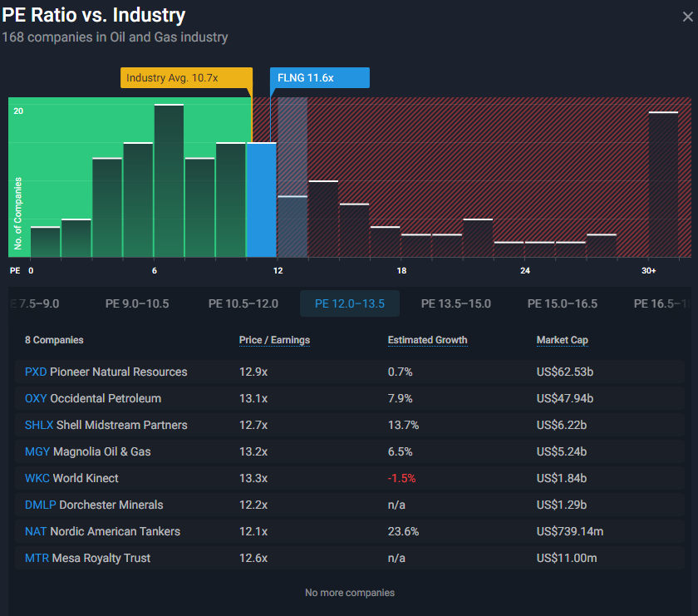Click the 13.7% estimated growth value
The height and width of the screenshot is (616, 698).
point(403,425)
